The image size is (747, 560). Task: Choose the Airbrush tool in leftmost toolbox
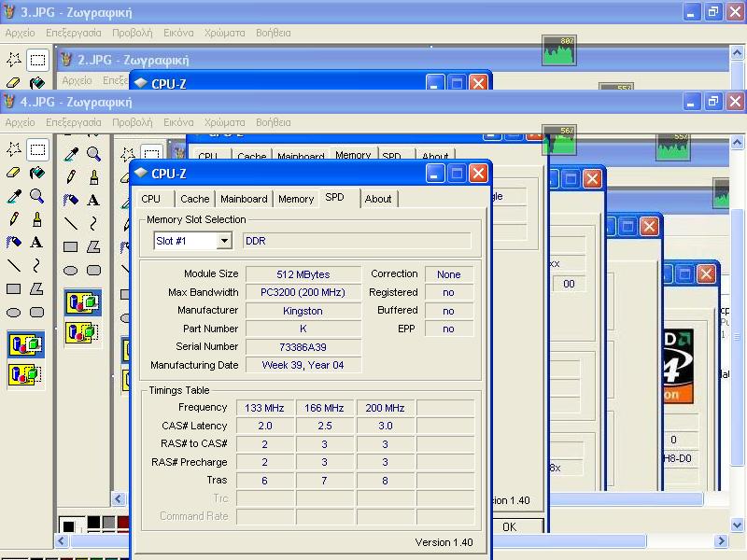(x=14, y=243)
